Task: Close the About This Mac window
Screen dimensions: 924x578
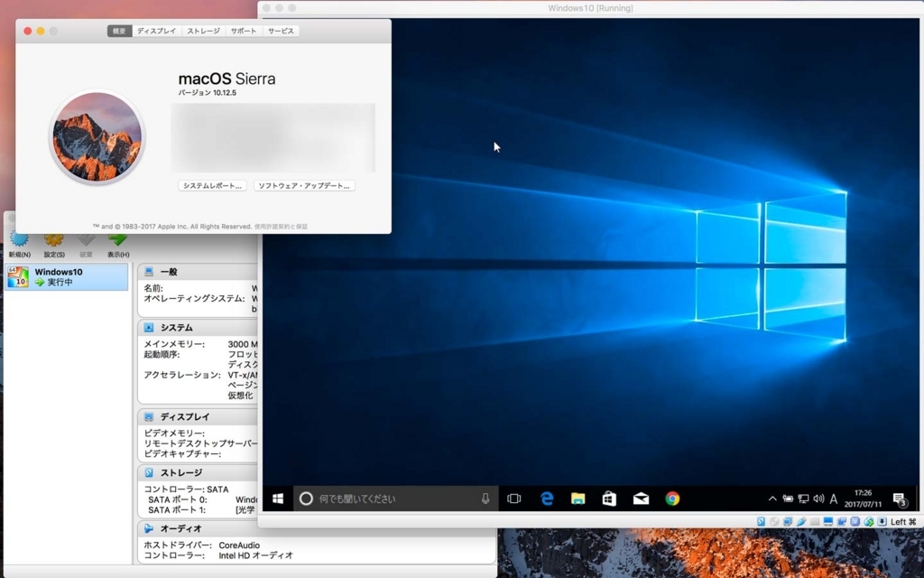Action: pos(28,31)
